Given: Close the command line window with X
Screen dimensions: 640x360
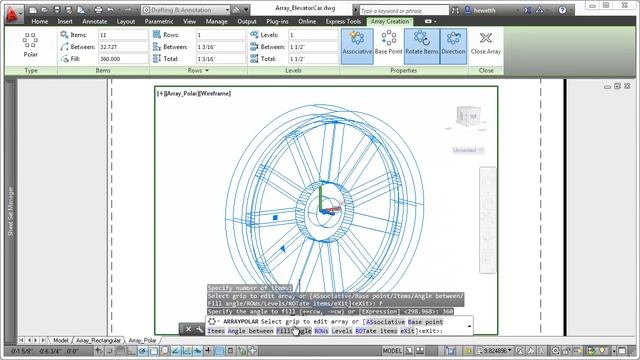Looking at the screenshot, I should coord(188,329).
